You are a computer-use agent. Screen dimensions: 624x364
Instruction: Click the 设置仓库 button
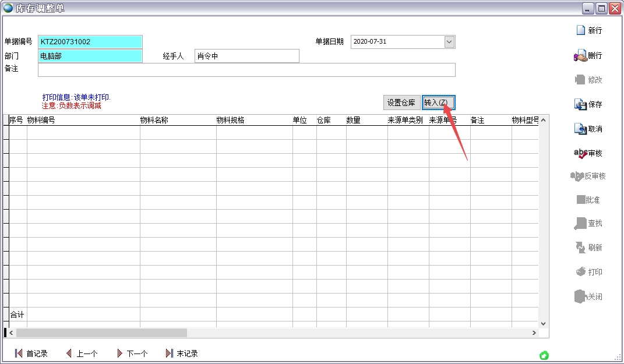point(401,103)
